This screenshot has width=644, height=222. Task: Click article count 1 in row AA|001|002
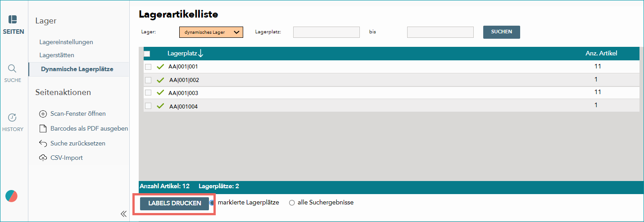(596, 79)
